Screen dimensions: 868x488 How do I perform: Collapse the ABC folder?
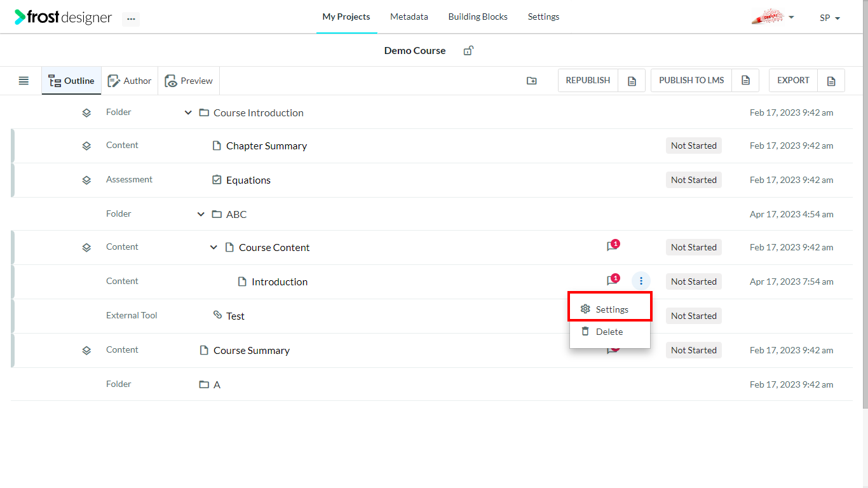tap(201, 214)
